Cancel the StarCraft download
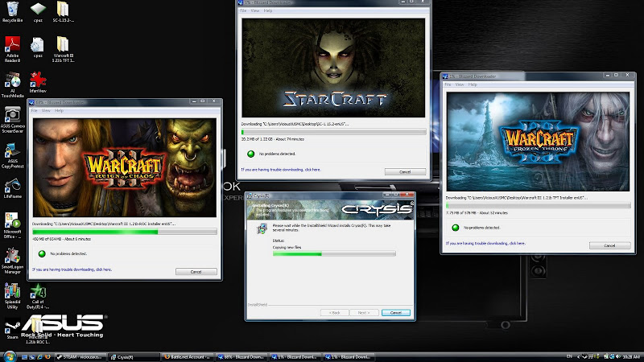 (x=405, y=172)
